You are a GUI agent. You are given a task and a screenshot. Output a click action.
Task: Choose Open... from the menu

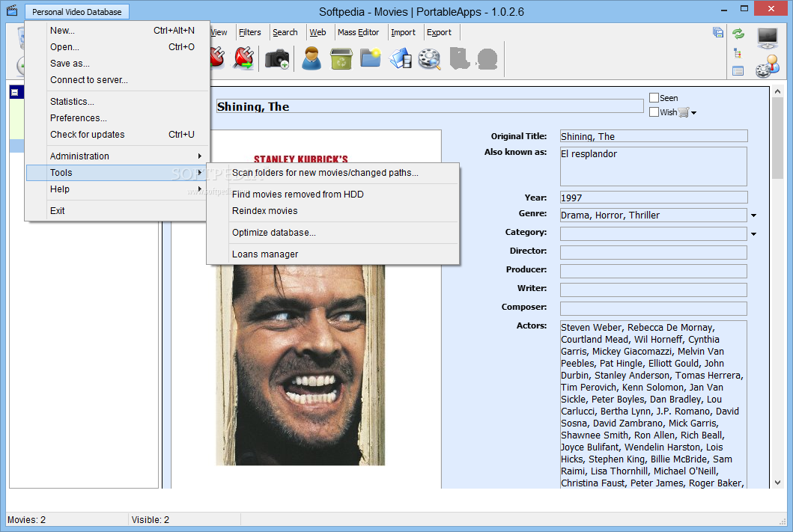118,47
